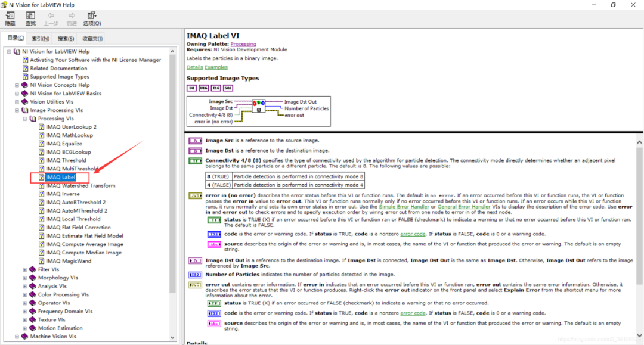Click the U16 image type icon
Viewport: 644px width, 345px height.
204,88
